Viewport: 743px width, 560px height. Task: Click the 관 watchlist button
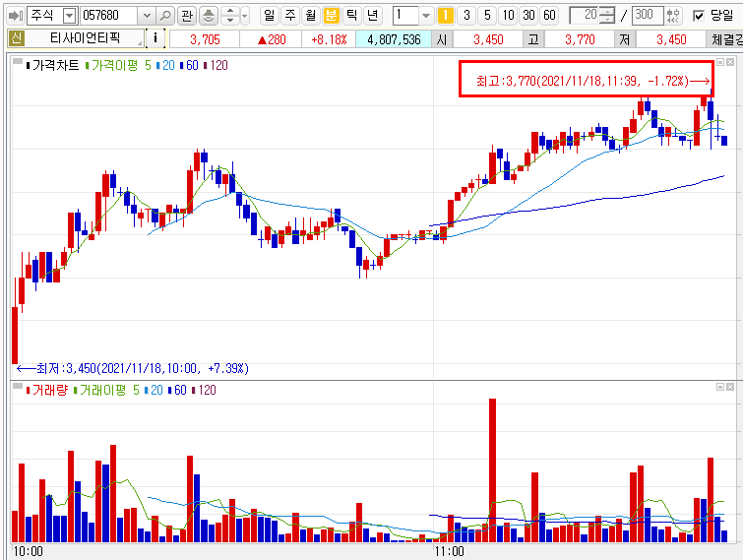click(x=187, y=16)
